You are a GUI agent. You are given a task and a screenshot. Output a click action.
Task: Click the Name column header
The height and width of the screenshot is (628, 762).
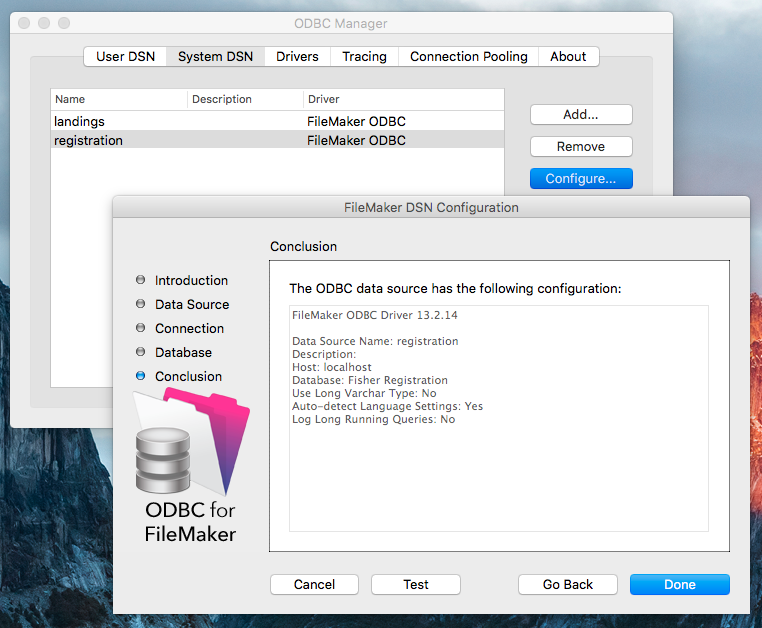point(119,99)
